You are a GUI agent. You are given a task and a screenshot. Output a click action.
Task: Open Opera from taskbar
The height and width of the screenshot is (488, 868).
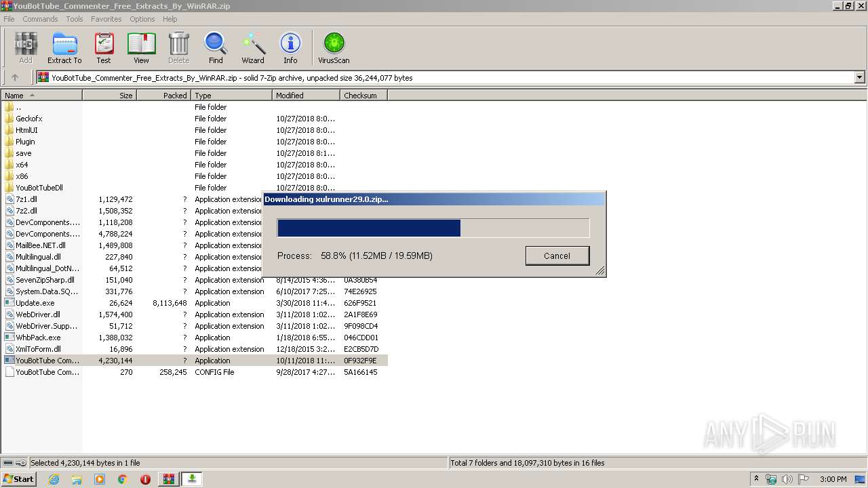click(x=145, y=479)
